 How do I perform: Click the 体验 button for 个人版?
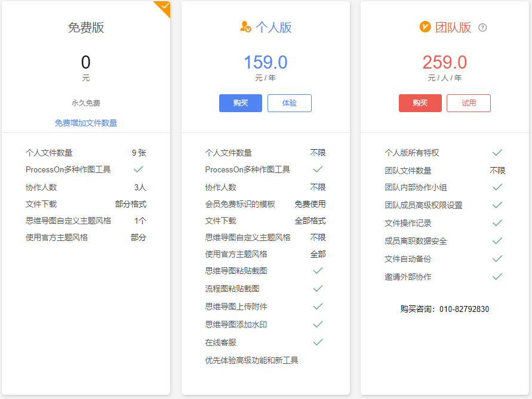coord(290,103)
